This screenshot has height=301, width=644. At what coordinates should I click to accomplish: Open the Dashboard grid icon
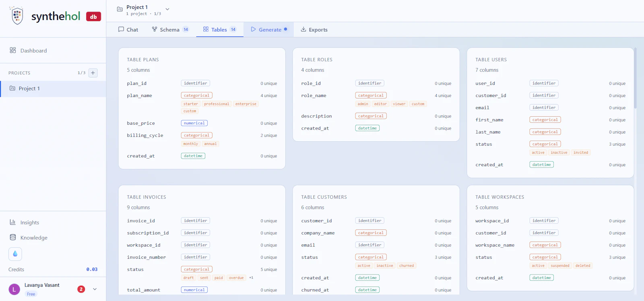[x=13, y=50]
